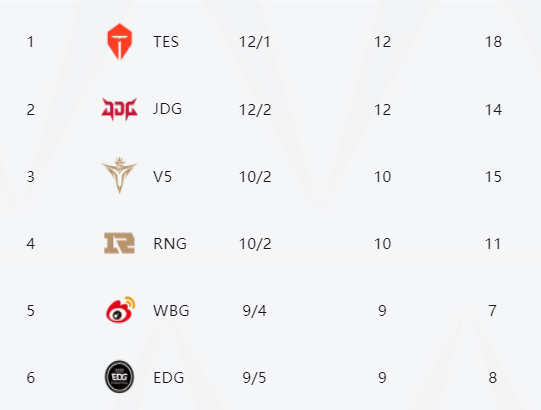Viewport: 541px width, 410px height.
Task: Click EDG win/loss record 9/5
Action: coord(254,378)
